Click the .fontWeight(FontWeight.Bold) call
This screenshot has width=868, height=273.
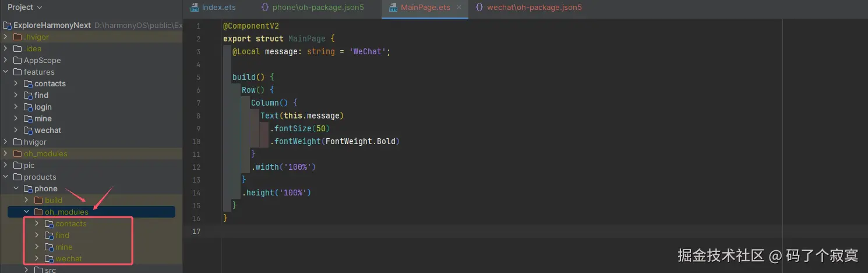click(335, 142)
